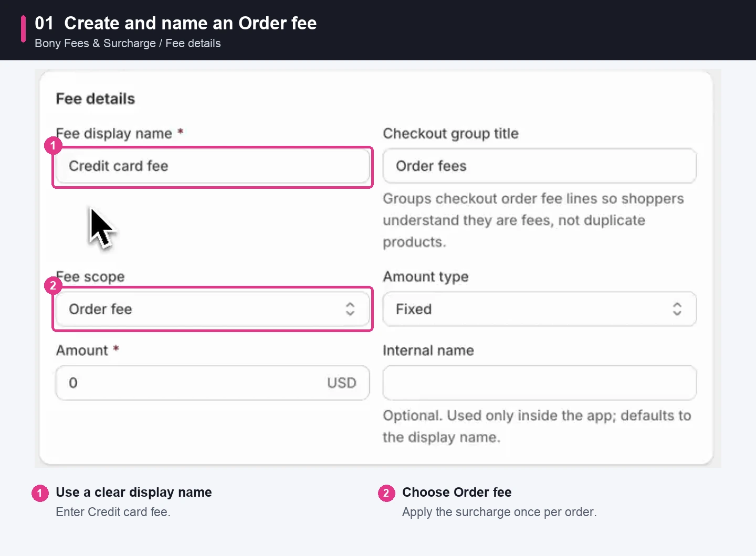756x556 pixels.
Task: Click the "Amount type" label
Action: [x=426, y=276]
